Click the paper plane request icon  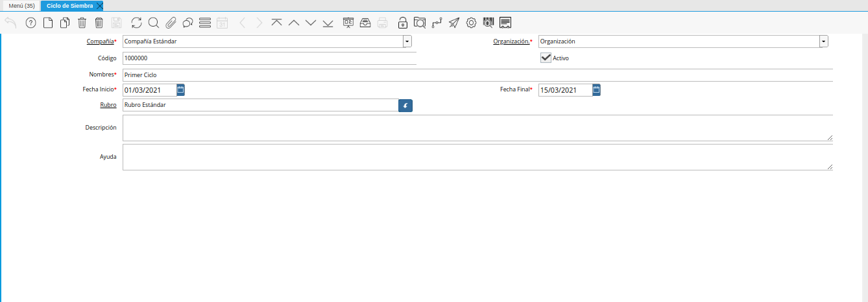(454, 23)
